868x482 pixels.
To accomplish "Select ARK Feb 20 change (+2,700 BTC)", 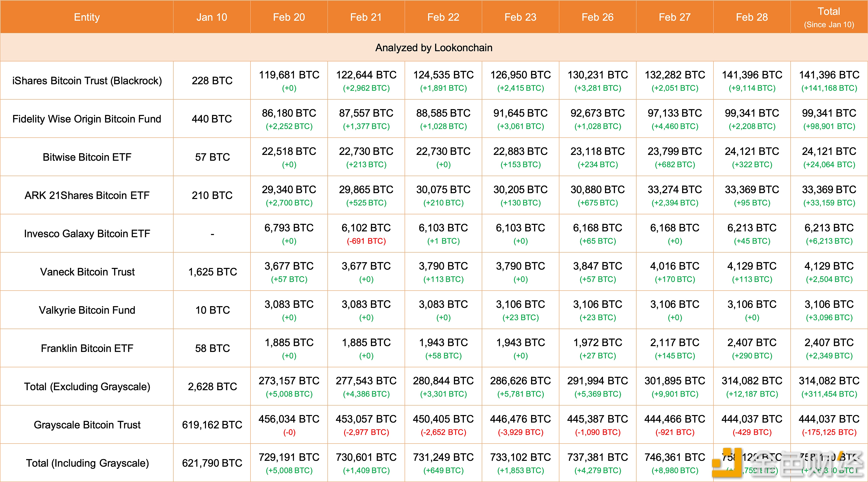I will 289,203.
